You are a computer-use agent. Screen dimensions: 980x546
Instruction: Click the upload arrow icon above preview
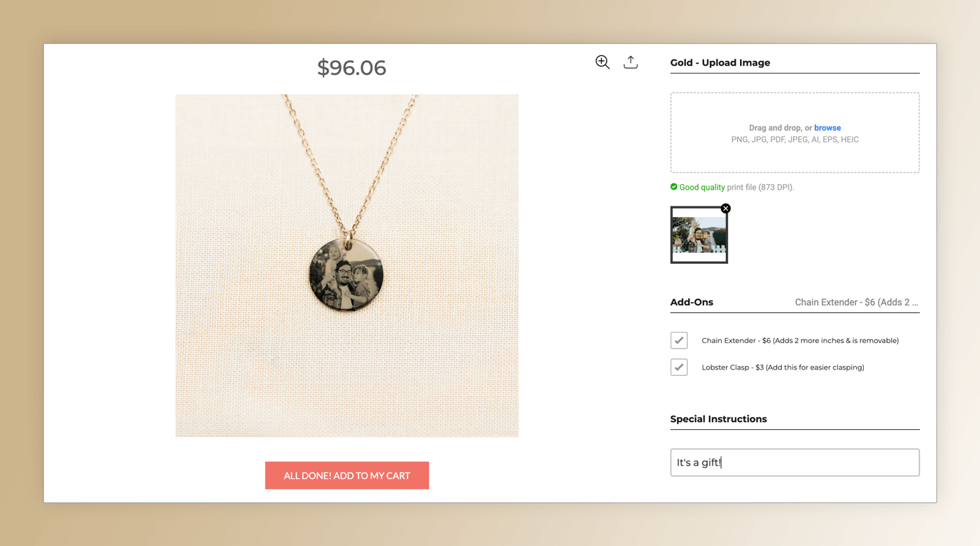631,62
